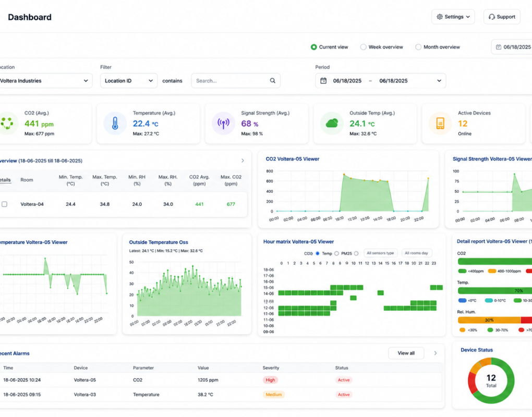This screenshot has width=532, height=417.
Task: Switch to the Details tab
Action: click(5, 180)
